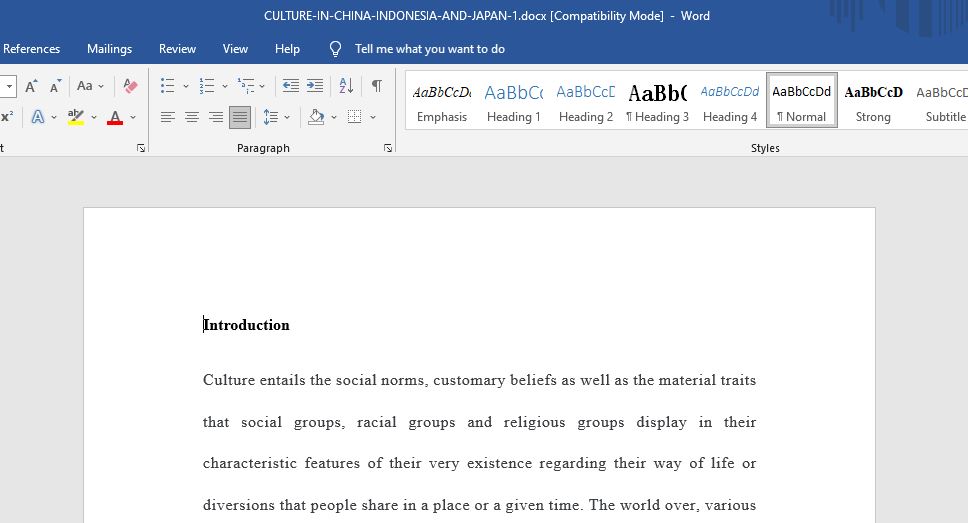The width and height of the screenshot is (968, 523).
Task: Apply yellow text highlight color
Action: [76, 117]
